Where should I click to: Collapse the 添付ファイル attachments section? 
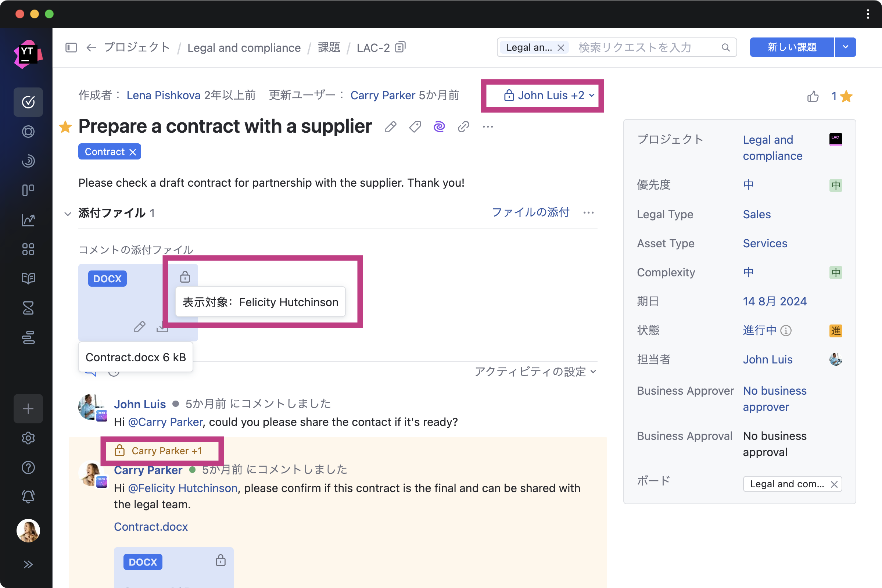click(x=68, y=214)
